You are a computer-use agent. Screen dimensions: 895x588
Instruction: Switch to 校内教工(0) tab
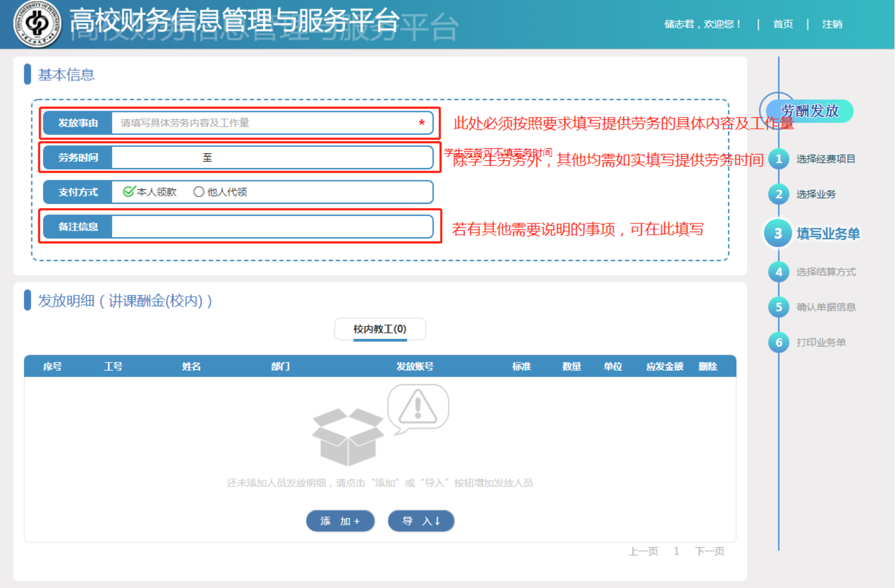tap(380, 329)
